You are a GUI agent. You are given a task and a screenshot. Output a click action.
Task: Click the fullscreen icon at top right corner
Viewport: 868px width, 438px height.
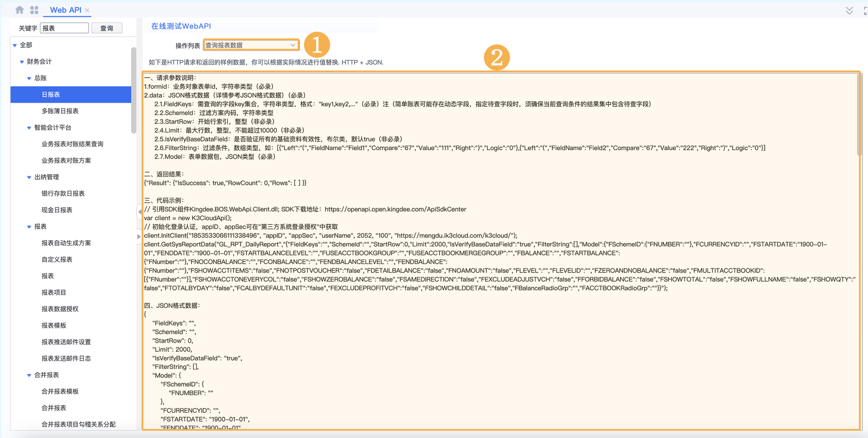pos(865,10)
